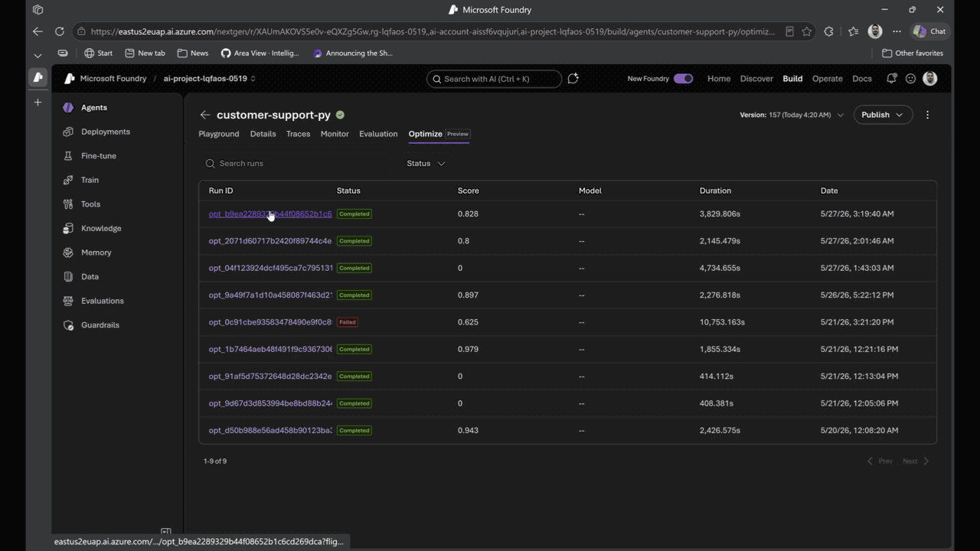Image resolution: width=980 pixels, height=551 pixels.
Task: Click the back arrow beside customer-support-py
Action: (204, 115)
